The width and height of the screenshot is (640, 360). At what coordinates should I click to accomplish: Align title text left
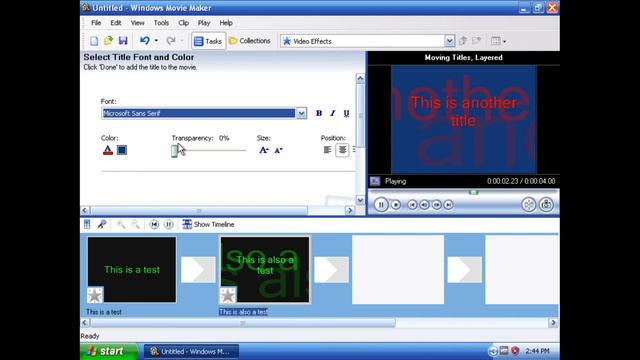pyautogui.click(x=327, y=150)
